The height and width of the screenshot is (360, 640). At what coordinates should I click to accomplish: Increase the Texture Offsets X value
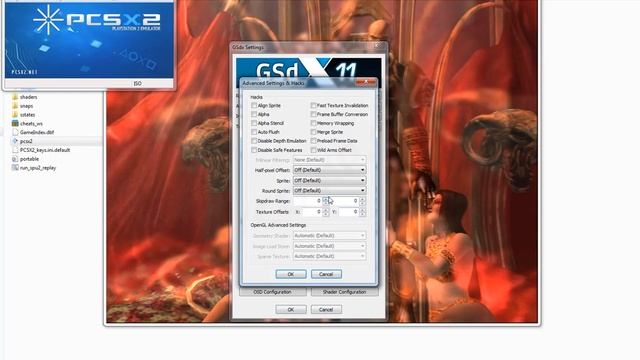coord(325,210)
